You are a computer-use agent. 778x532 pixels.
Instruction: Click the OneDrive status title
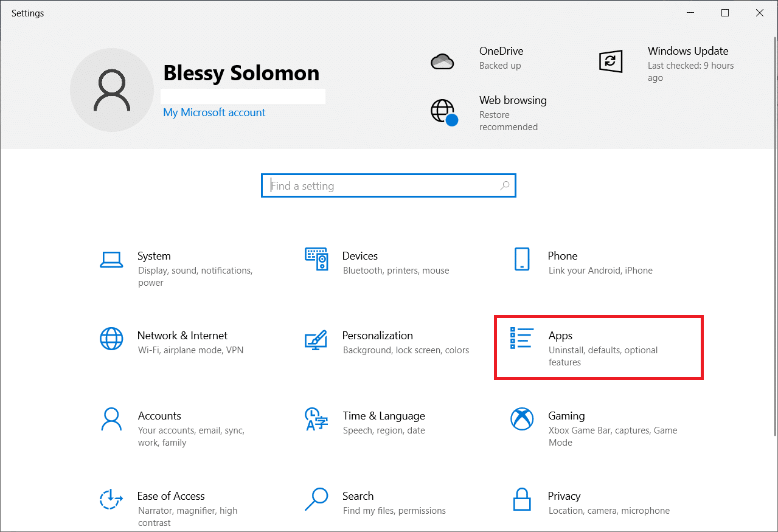[x=501, y=51]
